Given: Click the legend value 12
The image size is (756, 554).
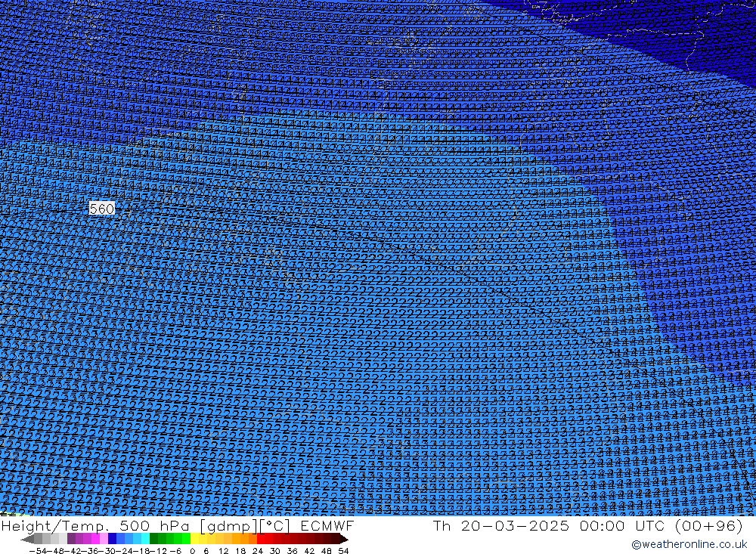Looking at the screenshot, I should [x=223, y=551].
